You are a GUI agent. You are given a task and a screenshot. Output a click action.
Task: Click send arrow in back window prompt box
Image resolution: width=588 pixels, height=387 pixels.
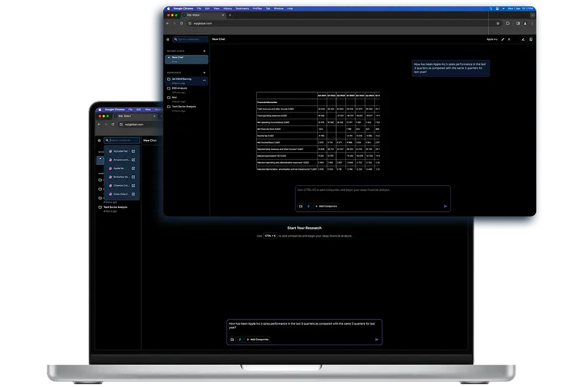[377, 340]
